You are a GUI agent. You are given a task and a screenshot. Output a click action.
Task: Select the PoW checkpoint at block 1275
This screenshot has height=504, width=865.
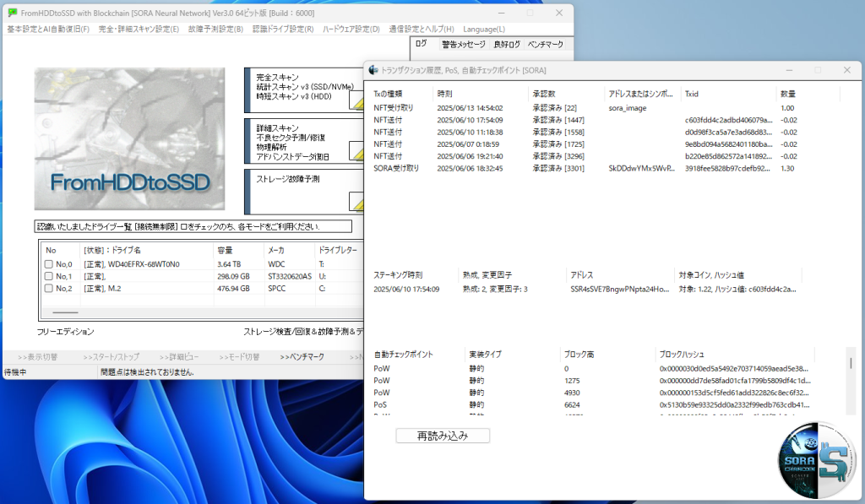pyautogui.click(x=591, y=381)
